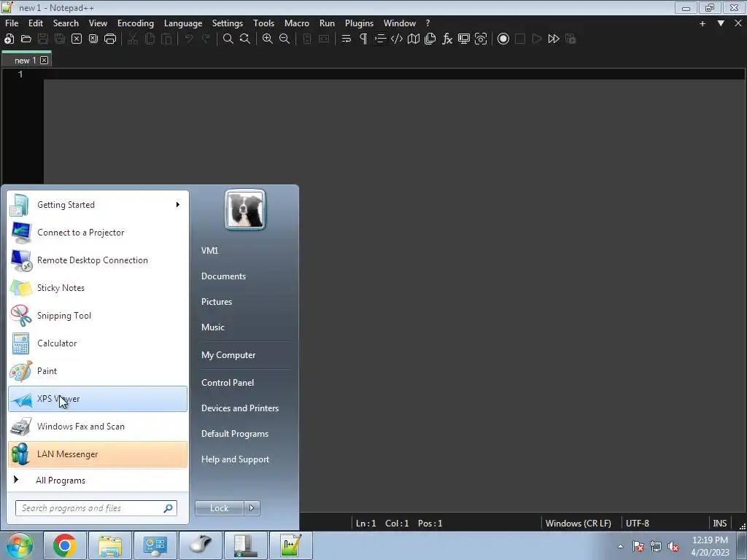
Task: Run macro multiple times fast-forward icon
Action: tap(554, 39)
